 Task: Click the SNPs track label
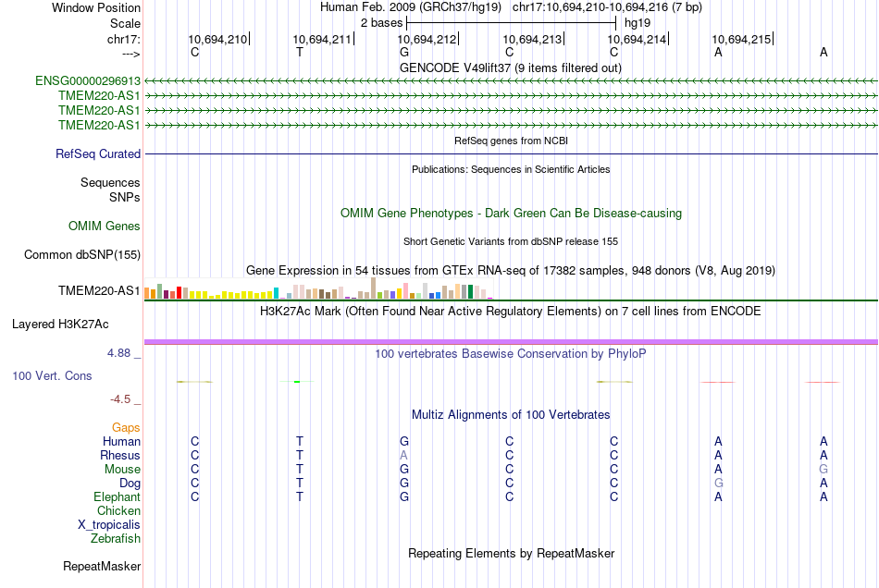pyautogui.click(x=125, y=197)
